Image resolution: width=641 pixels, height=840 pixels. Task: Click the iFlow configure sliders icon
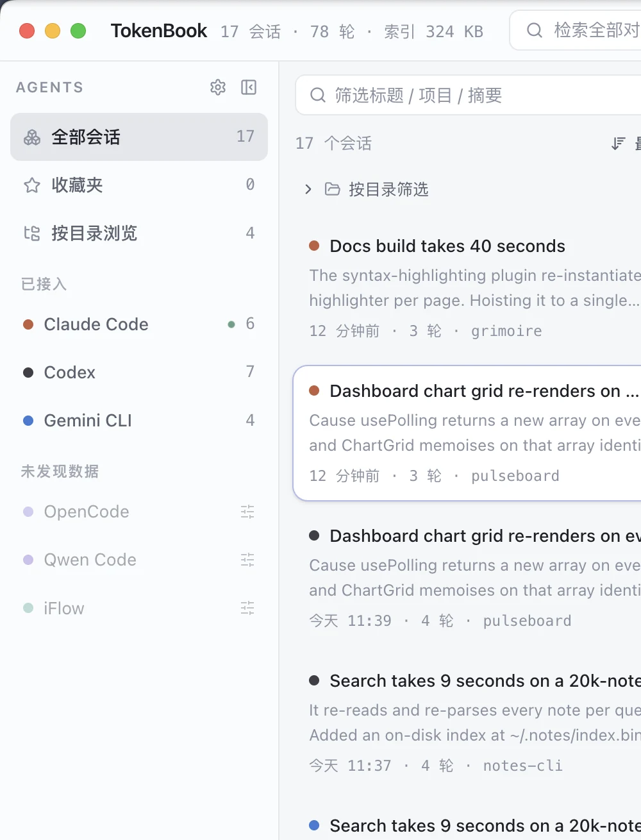247,608
